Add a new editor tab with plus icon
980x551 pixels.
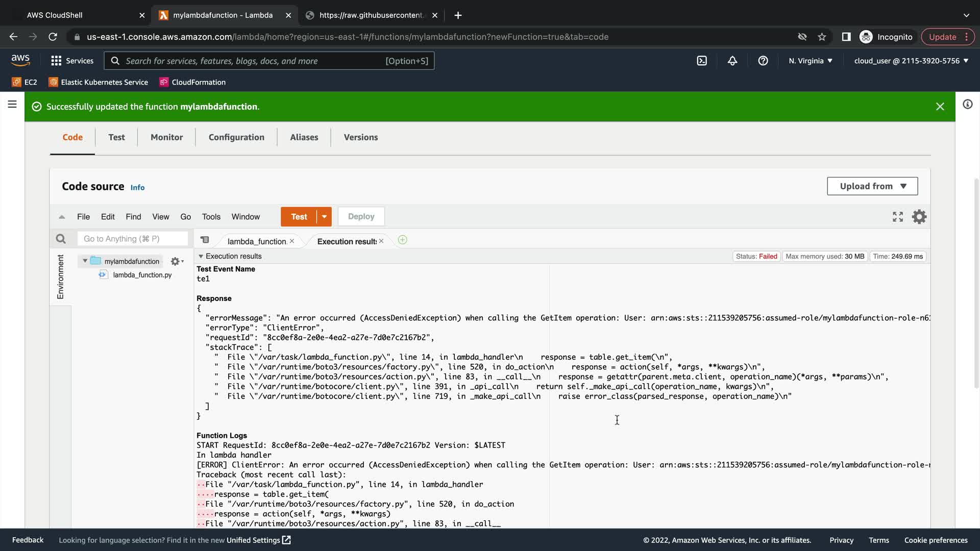point(402,240)
